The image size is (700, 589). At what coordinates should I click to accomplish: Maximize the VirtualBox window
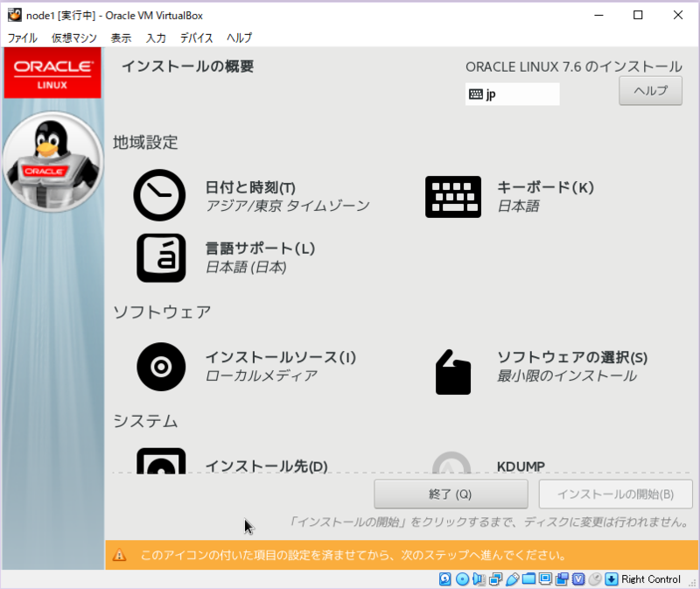[x=639, y=15]
